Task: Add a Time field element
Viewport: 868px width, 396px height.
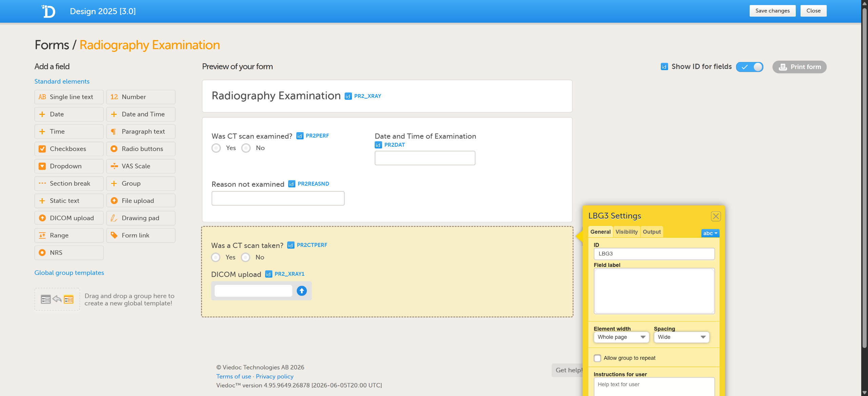Action: (x=69, y=131)
